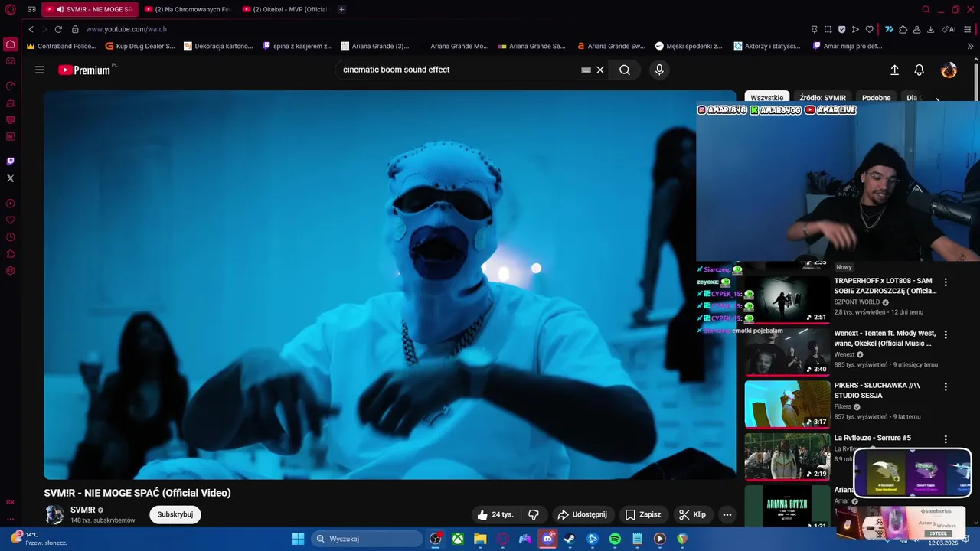
Task: Show more filter chips with right arrow
Action: [938, 99]
